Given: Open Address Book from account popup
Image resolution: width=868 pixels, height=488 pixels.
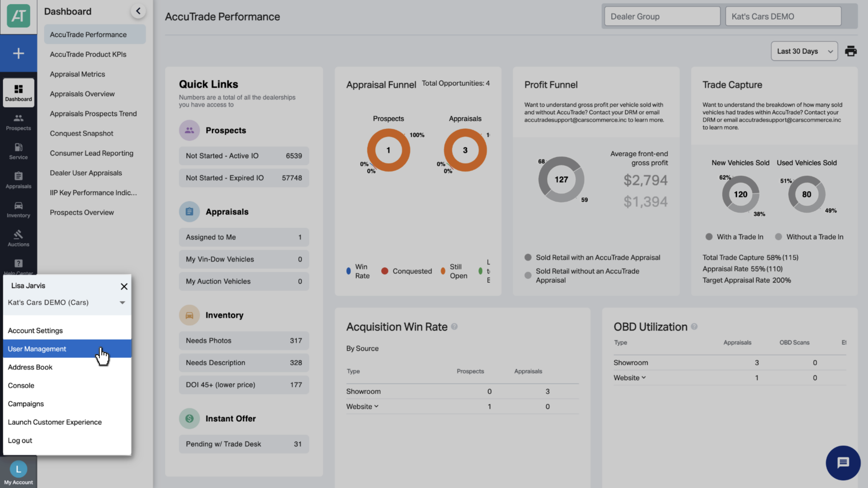Looking at the screenshot, I should coord(67,367).
